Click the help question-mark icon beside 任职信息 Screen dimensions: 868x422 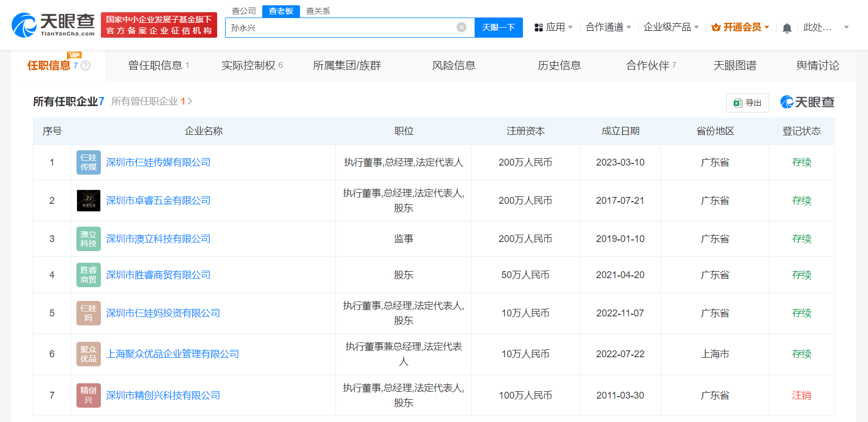tap(85, 65)
